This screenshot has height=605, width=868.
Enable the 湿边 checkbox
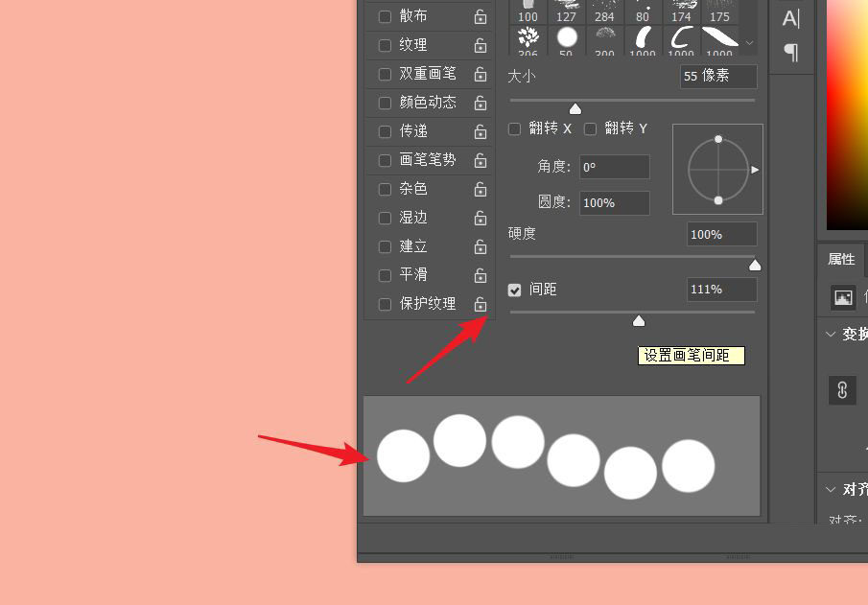tap(385, 218)
